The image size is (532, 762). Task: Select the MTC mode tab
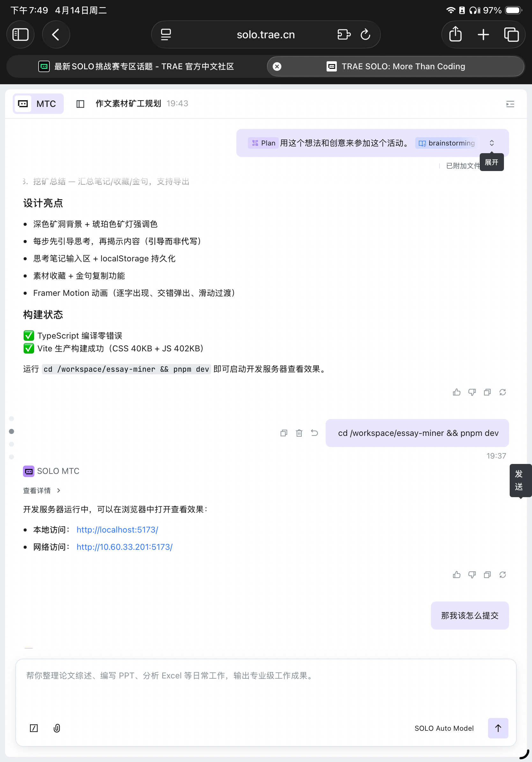38,104
